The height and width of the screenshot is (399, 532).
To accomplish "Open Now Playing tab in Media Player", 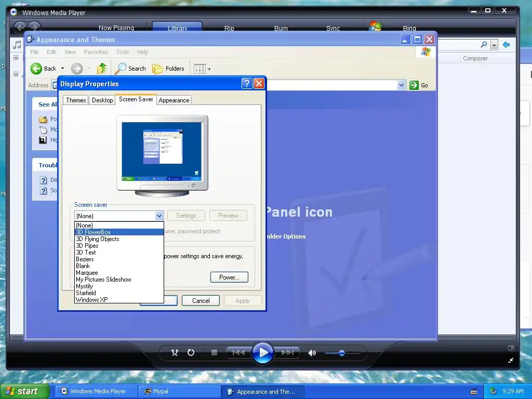I will click(x=116, y=28).
